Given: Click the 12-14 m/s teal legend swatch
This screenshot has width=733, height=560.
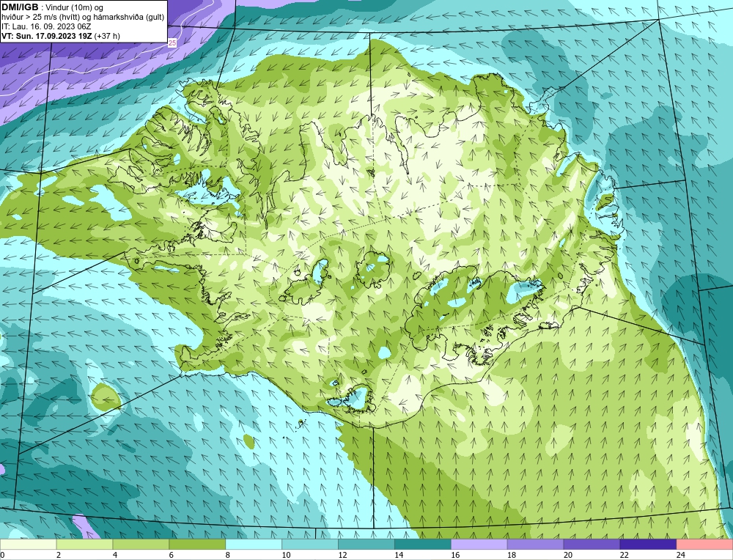Looking at the screenshot, I should 366,545.
